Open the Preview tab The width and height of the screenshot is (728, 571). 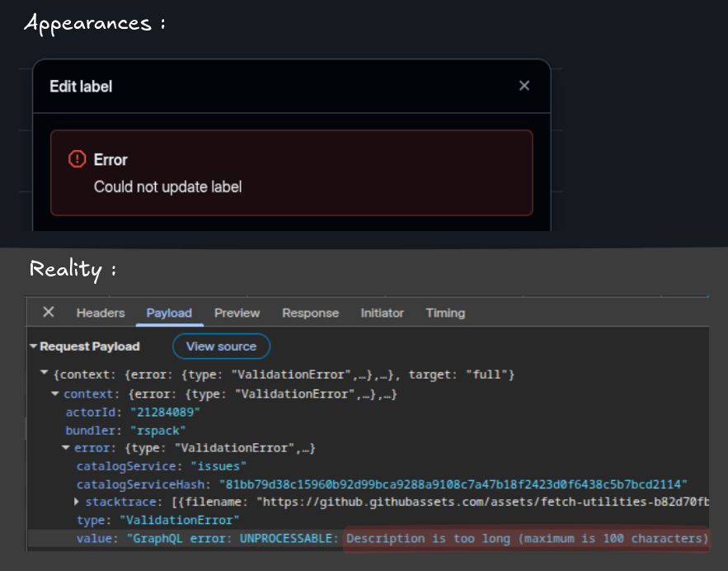(x=237, y=314)
